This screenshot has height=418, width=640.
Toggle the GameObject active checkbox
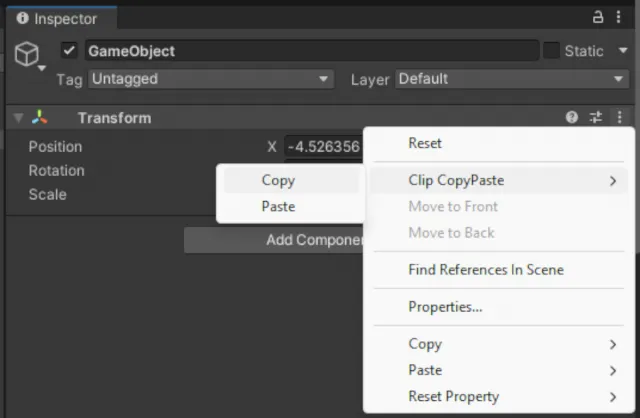point(69,51)
